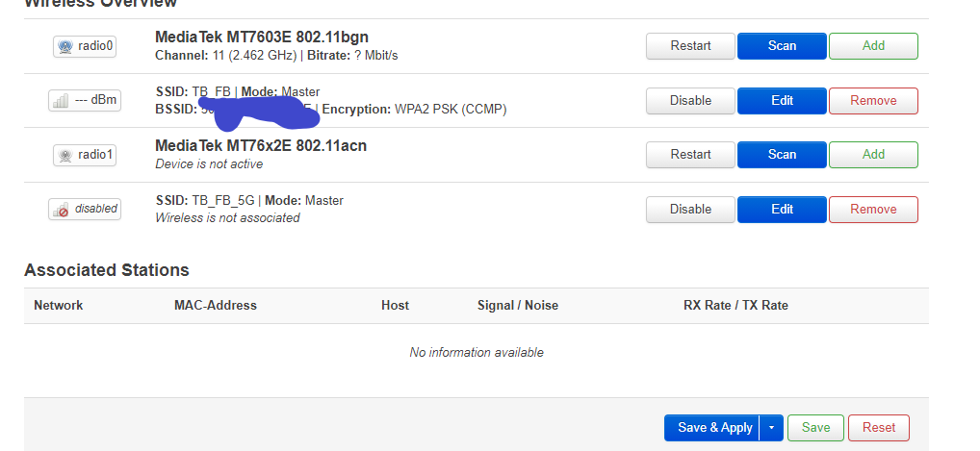Click the Save & Apply button
Viewport: 980px width, 451px height.
(x=711, y=428)
